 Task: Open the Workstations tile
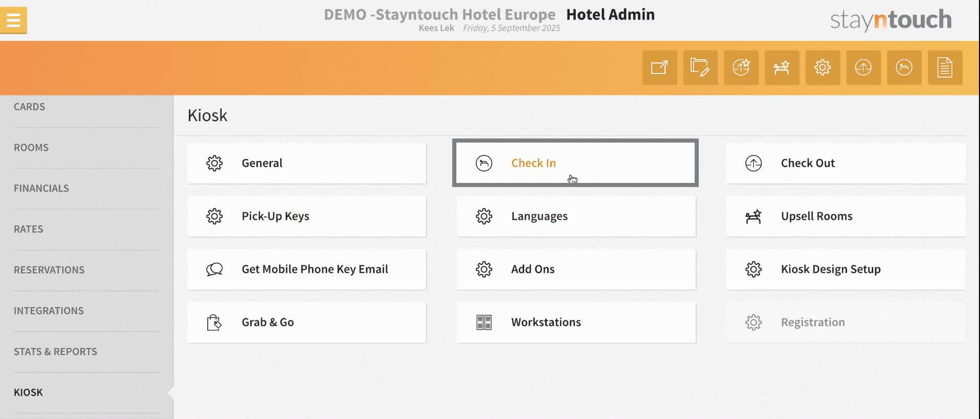tap(576, 322)
